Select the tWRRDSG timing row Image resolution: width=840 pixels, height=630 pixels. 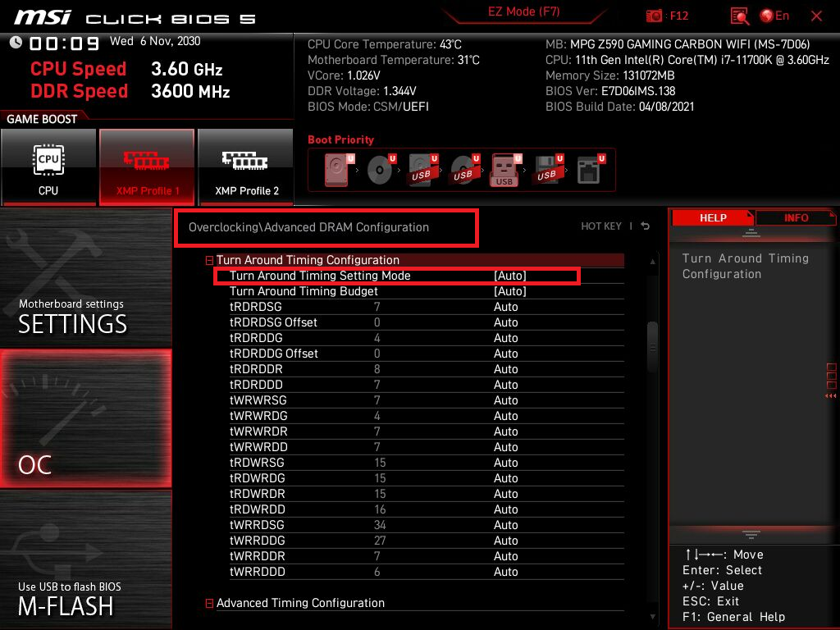pos(427,524)
